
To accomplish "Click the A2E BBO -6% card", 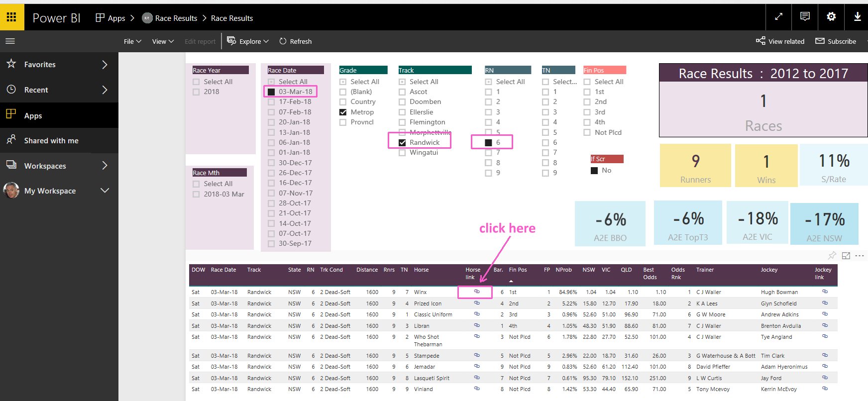I will tap(610, 223).
